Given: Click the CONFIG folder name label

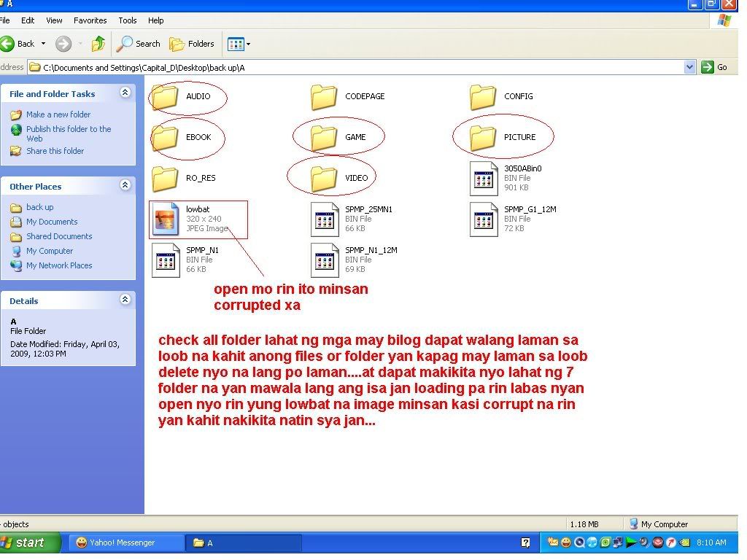Looking at the screenshot, I should (519, 97).
